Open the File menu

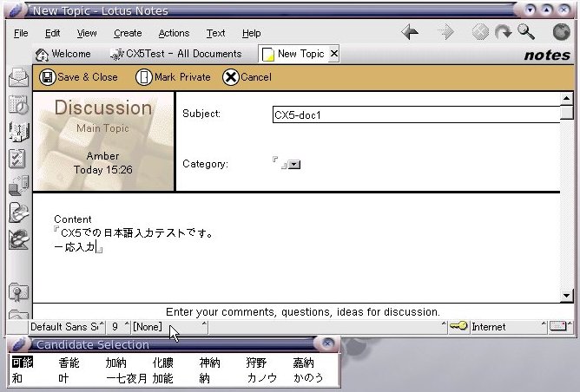[21, 33]
